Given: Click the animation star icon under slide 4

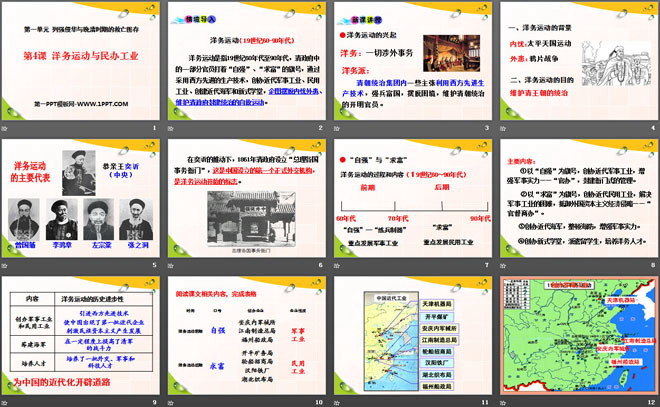Looking at the screenshot, I should (x=503, y=128).
